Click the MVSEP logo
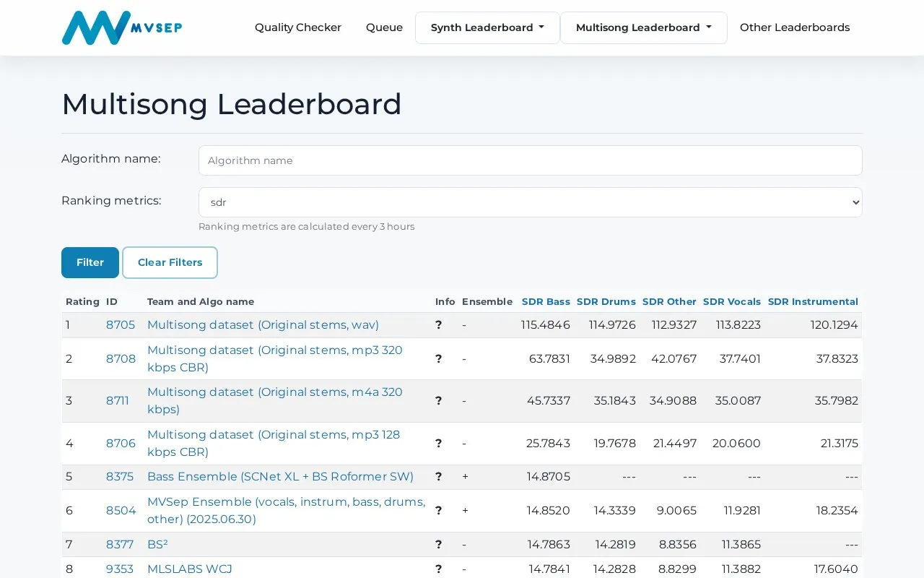 coord(122,27)
